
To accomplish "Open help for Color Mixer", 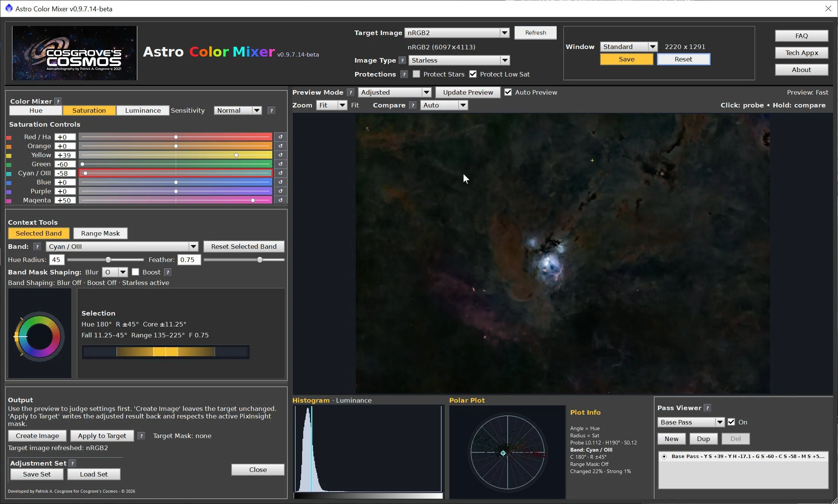I will point(58,101).
